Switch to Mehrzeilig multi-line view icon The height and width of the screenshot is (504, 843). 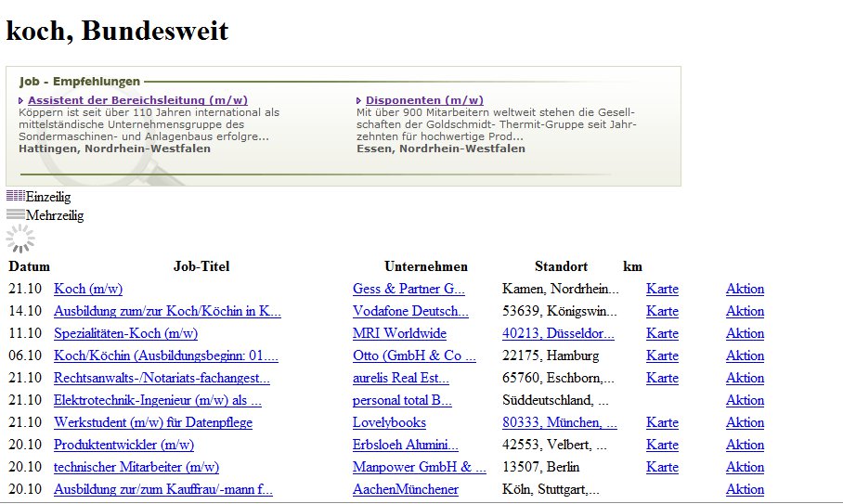tap(16, 215)
